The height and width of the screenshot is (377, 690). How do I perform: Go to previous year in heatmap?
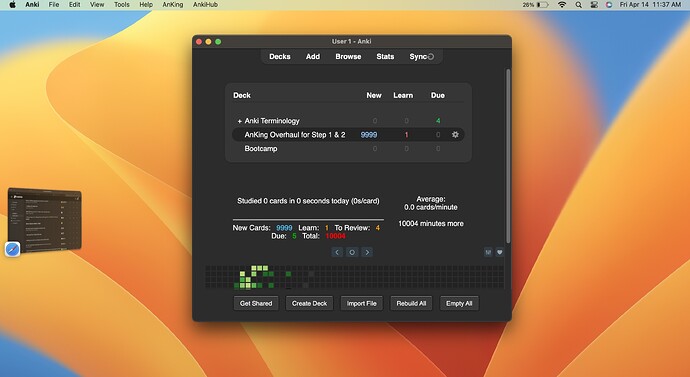coord(337,252)
